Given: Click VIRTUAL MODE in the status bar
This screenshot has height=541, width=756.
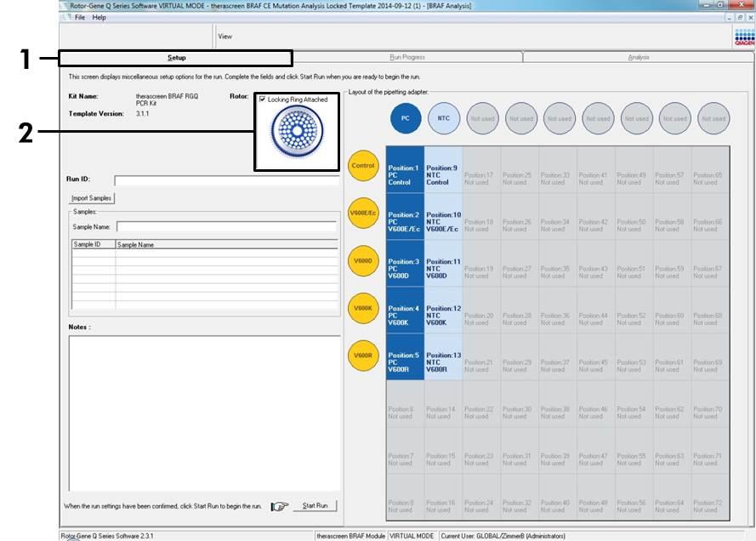Looking at the screenshot, I should [x=412, y=536].
